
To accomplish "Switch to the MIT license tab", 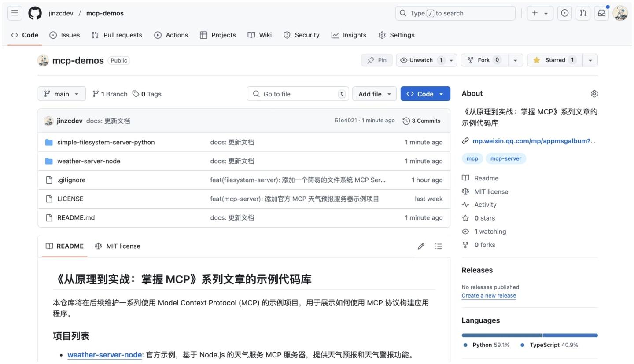I will tap(118, 246).
